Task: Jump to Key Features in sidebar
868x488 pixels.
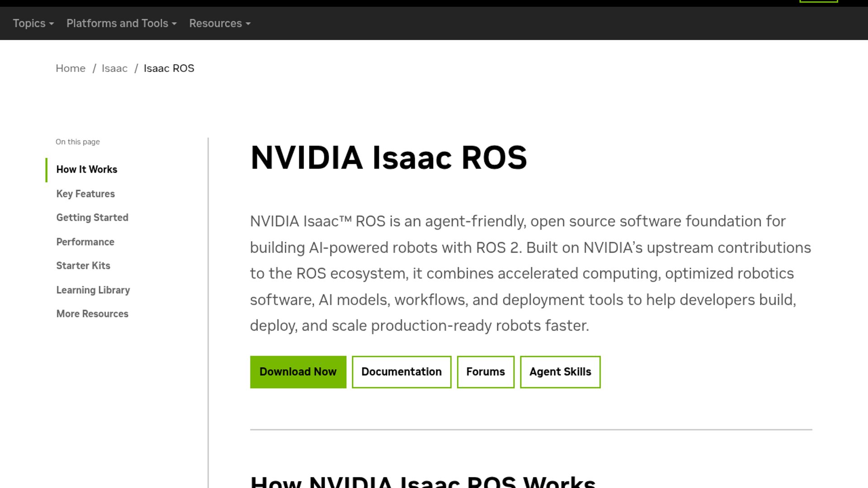Action: [x=85, y=194]
